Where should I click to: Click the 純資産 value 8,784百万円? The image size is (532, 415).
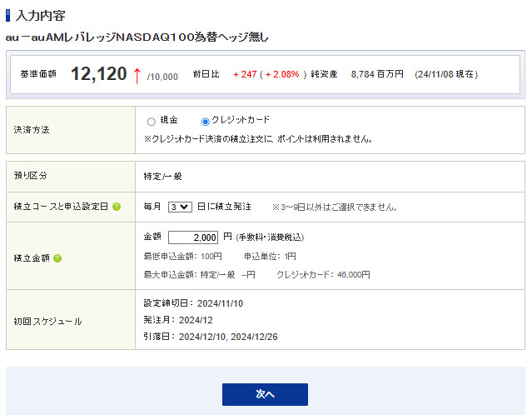tap(377, 74)
